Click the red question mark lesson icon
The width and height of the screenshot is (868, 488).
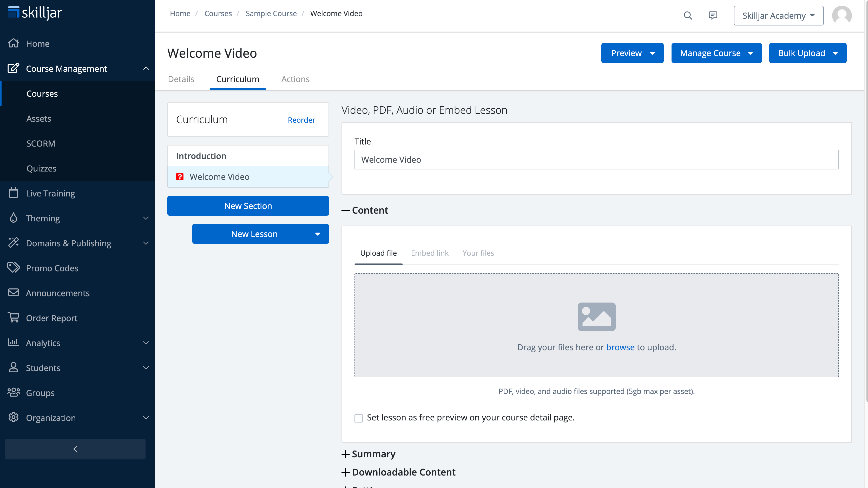pyautogui.click(x=180, y=177)
